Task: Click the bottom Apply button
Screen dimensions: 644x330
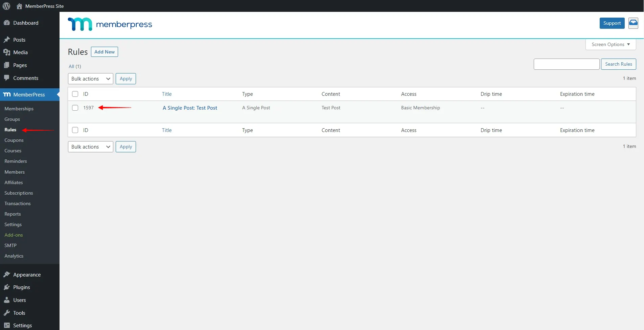Action: pos(126,147)
